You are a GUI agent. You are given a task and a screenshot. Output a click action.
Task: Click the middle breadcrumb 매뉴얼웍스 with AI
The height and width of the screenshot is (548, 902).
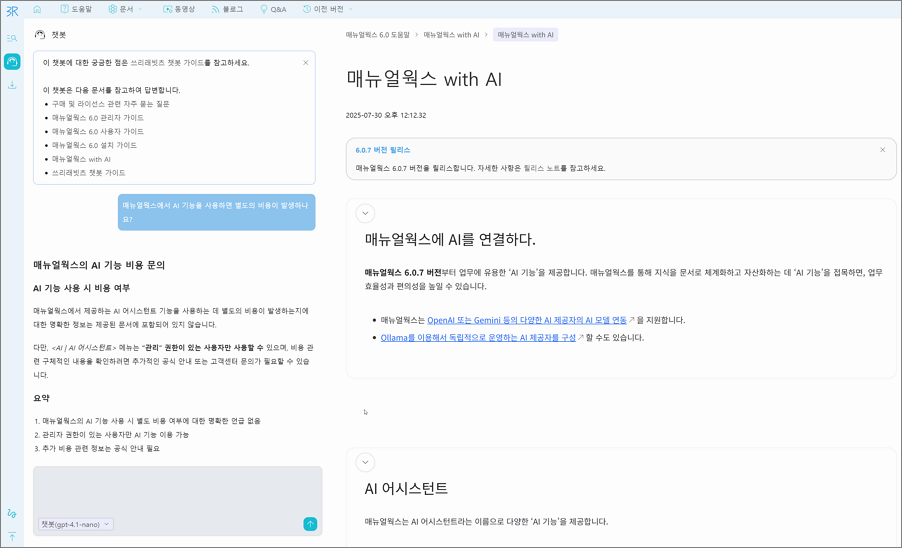pos(451,35)
